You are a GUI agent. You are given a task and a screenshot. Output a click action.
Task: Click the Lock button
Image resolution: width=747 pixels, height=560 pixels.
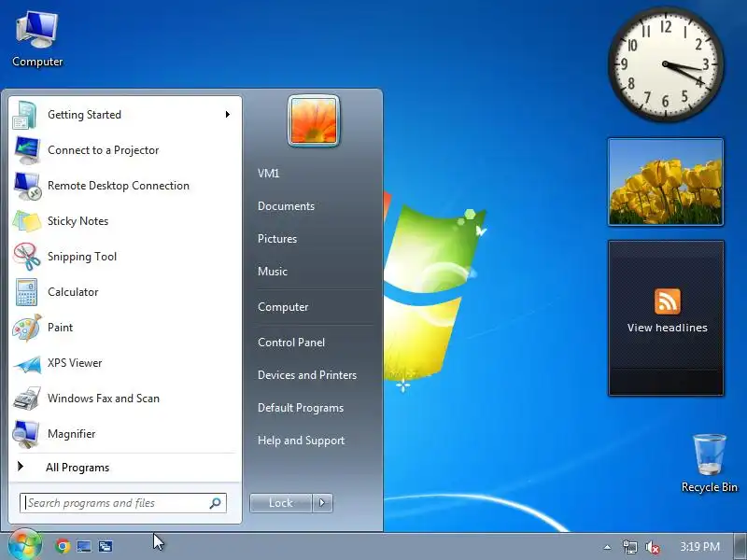click(x=281, y=503)
